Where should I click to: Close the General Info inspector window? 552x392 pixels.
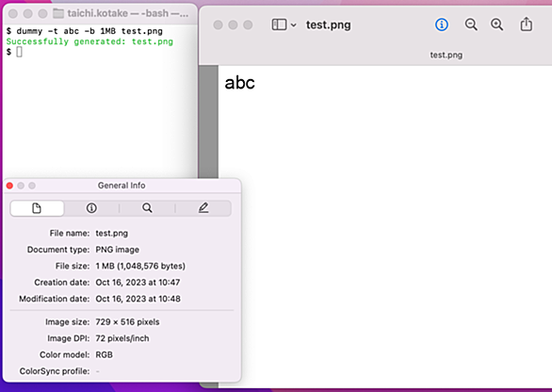click(9, 186)
